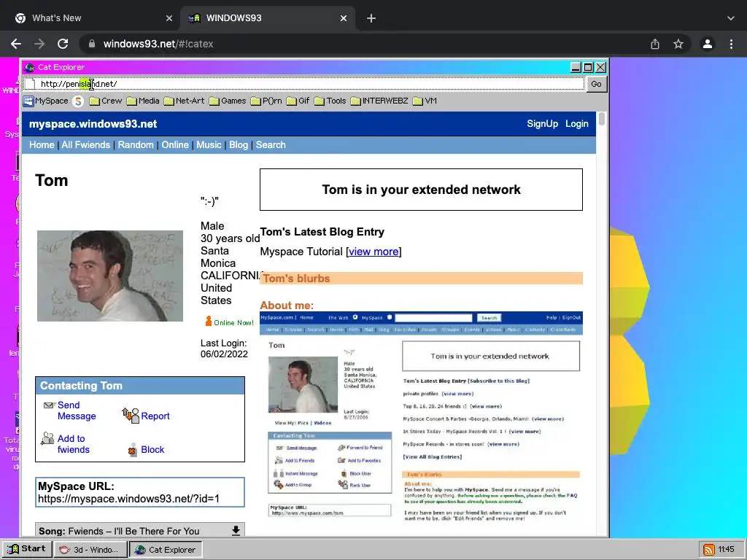Click the Add to fwiends link
The image size is (747, 560).
point(74,444)
